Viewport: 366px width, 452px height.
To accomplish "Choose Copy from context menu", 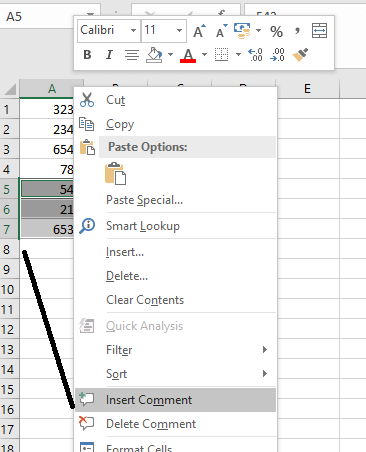I will tap(175, 124).
